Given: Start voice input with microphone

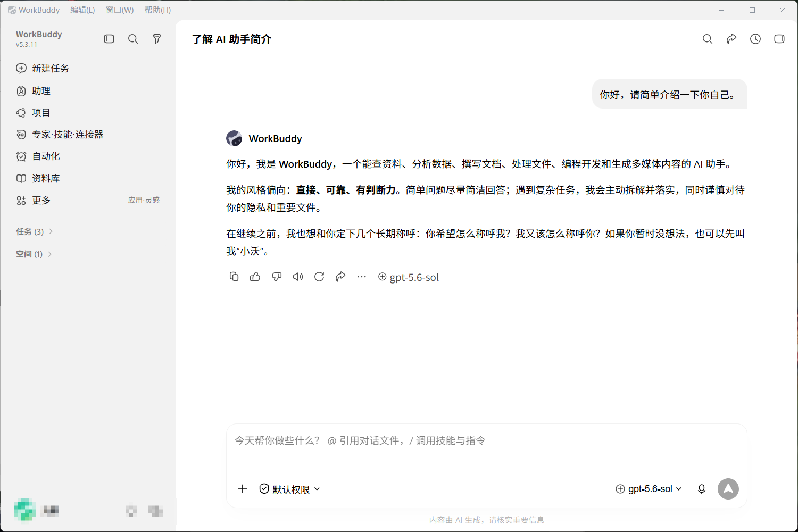Looking at the screenshot, I should pos(702,489).
